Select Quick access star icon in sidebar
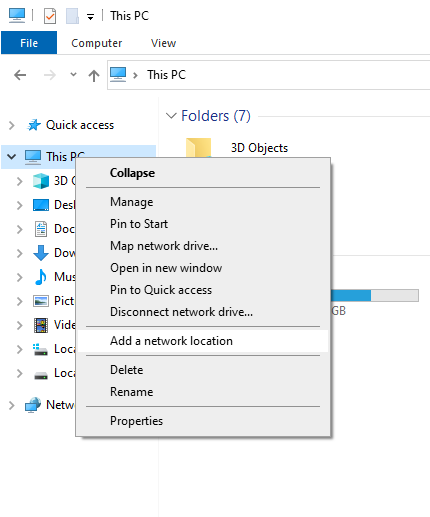The image size is (430, 517). (x=34, y=125)
